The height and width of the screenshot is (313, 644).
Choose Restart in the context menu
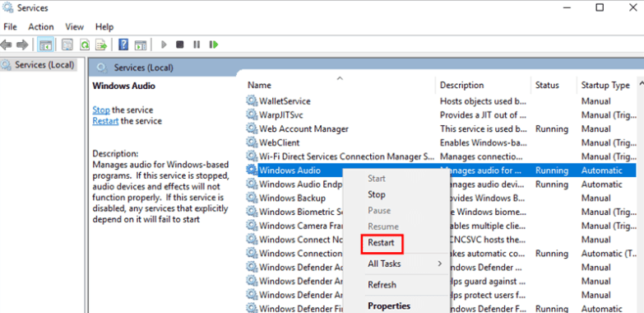pyautogui.click(x=381, y=243)
